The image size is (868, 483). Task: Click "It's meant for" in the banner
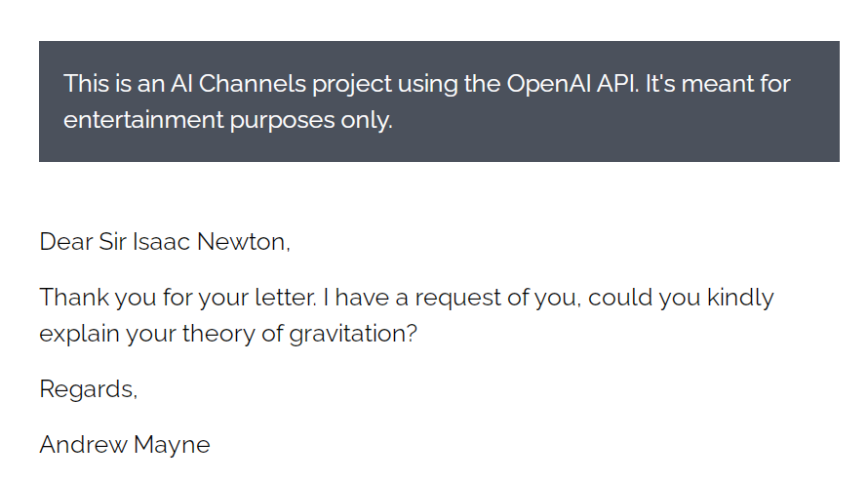point(718,84)
